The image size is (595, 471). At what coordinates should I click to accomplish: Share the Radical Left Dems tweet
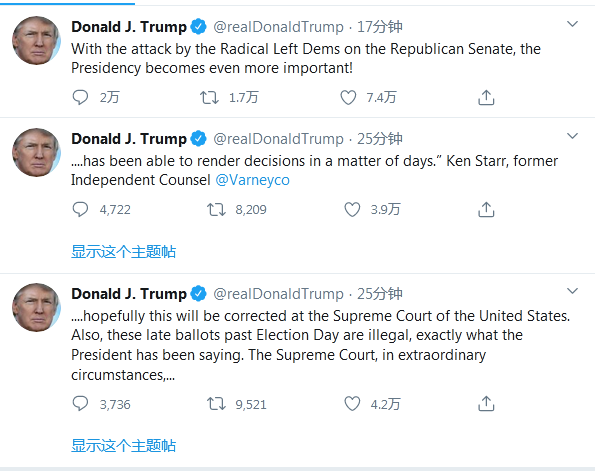click(486, 98)
